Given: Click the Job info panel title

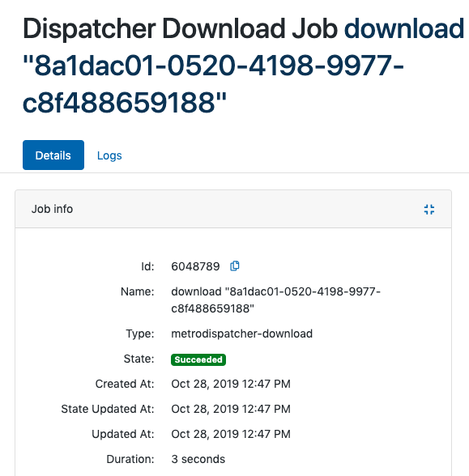Looking at the screenshot, I should (x=52, y=209).
